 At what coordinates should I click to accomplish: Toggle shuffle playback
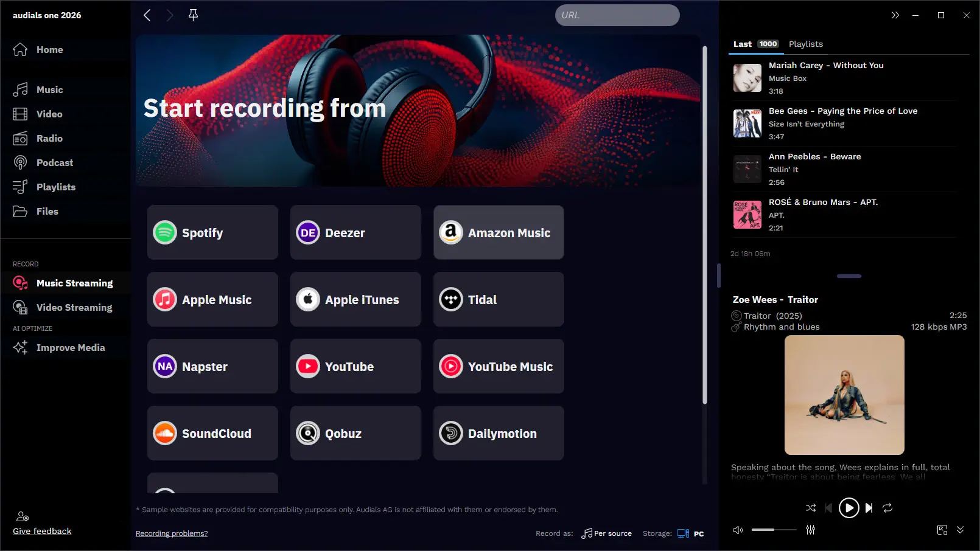click(x=811, y=508)
